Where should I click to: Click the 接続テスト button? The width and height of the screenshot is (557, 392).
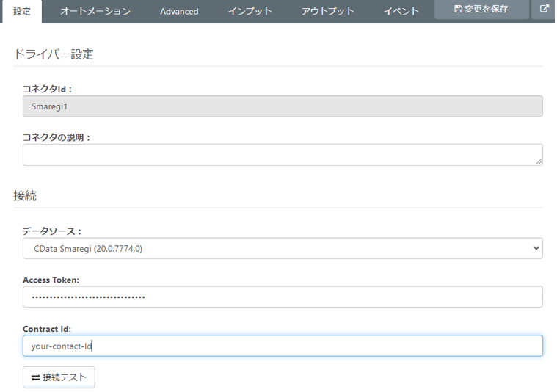pyautogui.click(x=59, y=377)
